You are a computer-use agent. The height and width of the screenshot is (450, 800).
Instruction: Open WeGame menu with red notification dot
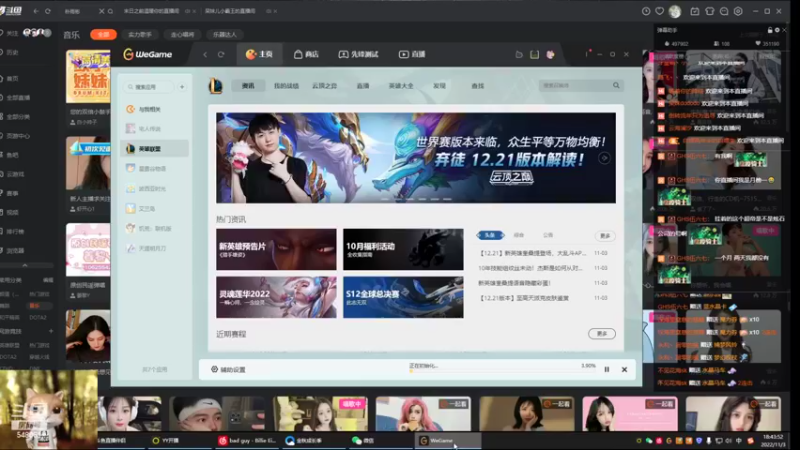[587, 54]
